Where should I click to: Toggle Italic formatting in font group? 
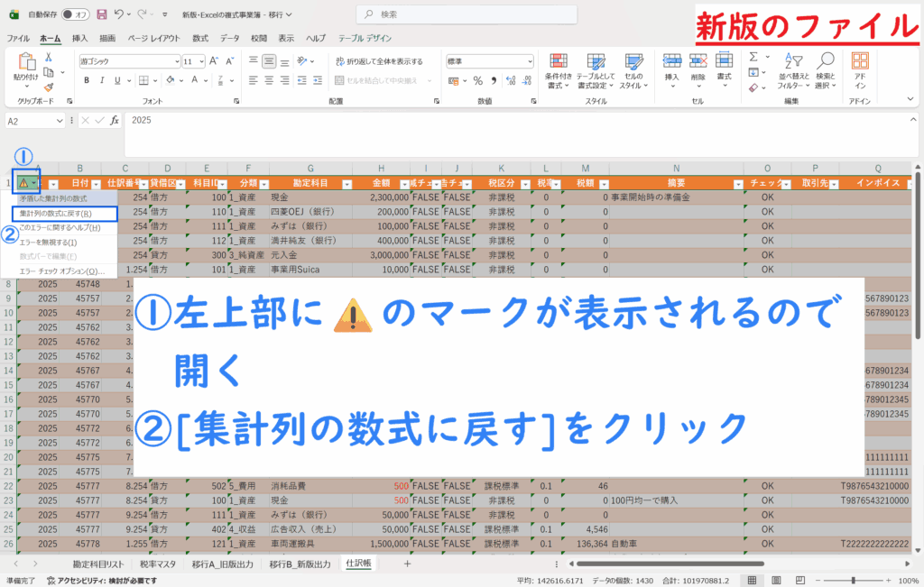tap(99, 80)
